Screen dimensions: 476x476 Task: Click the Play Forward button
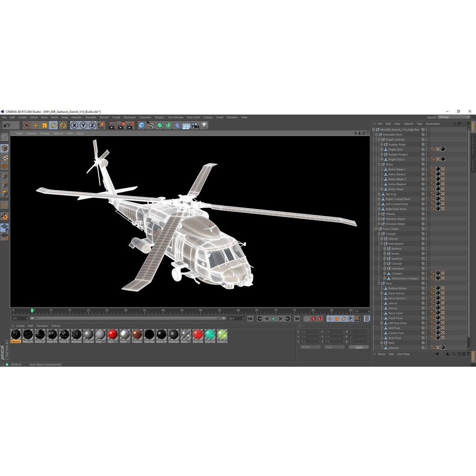[x=274, y=319]
